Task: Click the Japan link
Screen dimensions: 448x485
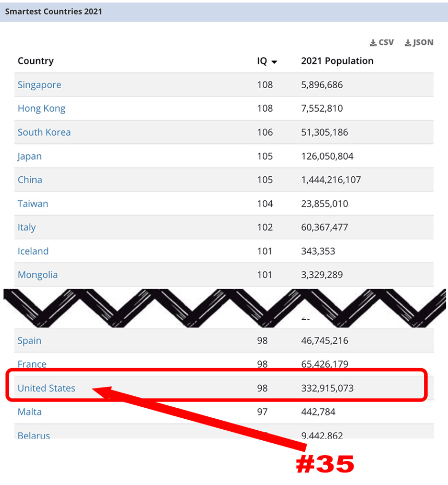Action: [x=29, y=156]
